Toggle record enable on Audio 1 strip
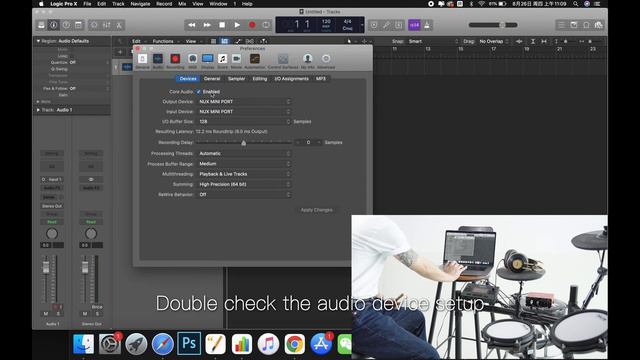Image resolution: width=640 pixels, height=360 pixels. 56,307
